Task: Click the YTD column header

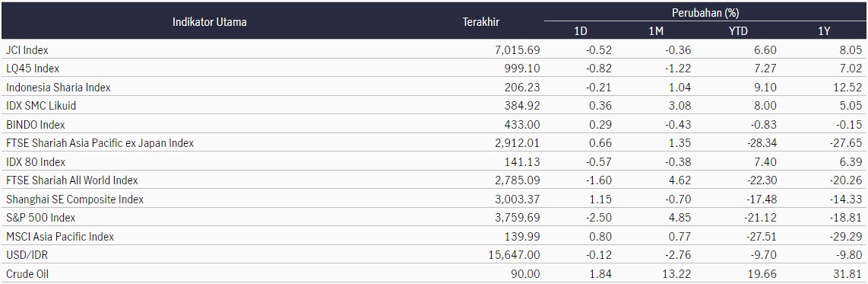Action: [738, 32]
